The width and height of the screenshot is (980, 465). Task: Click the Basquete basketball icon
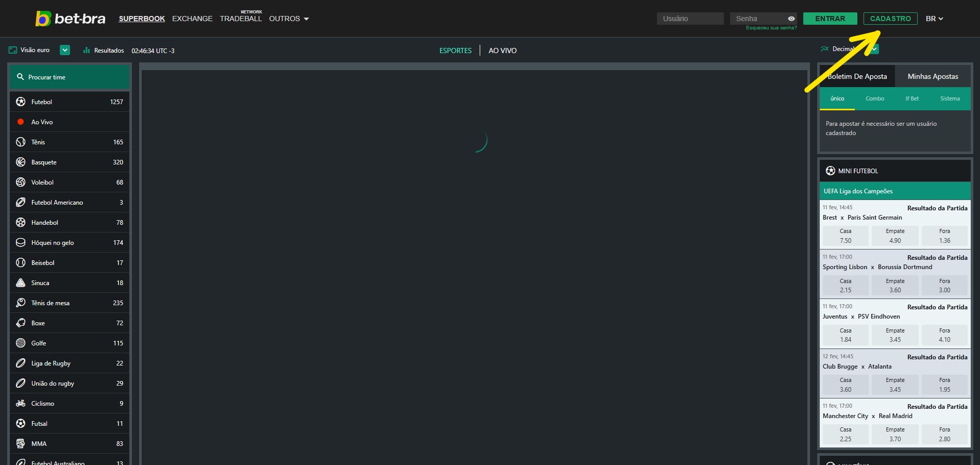click(21, 162)
